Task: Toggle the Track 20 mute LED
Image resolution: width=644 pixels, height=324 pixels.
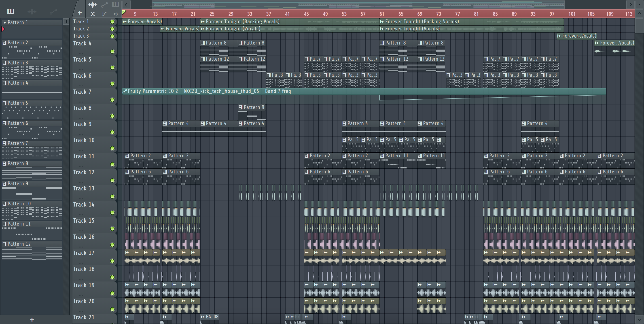Action: 112,309
